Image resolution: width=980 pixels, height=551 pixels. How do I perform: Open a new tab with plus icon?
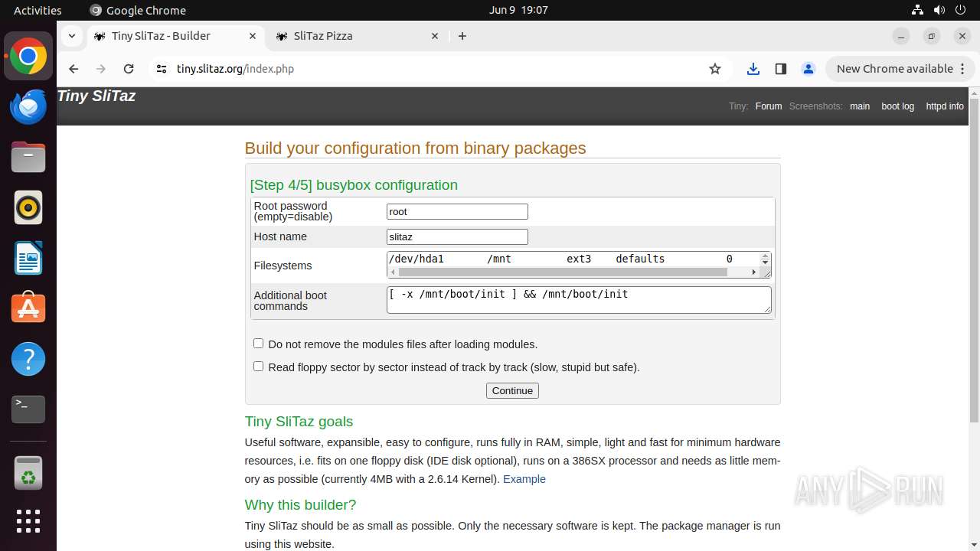click(x=462, y=36)
